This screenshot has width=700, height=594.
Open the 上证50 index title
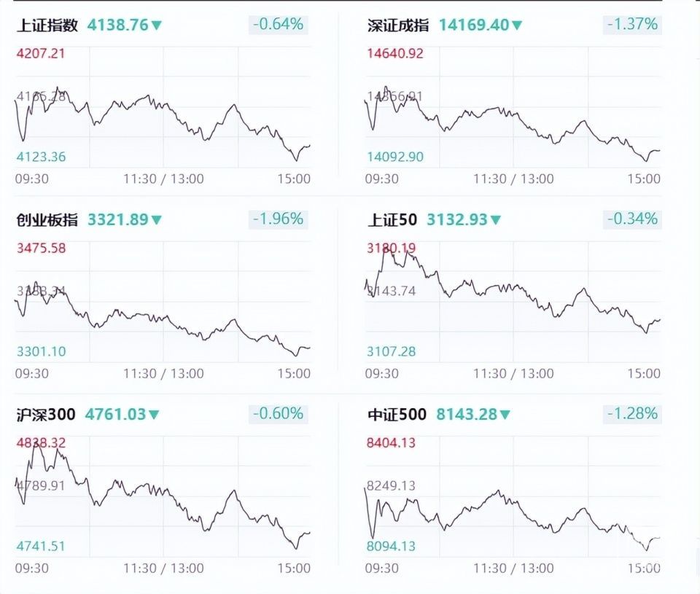point(394,220)
